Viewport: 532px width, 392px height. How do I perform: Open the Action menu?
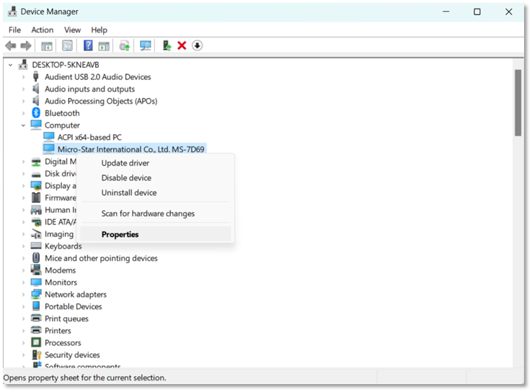click(x=43, y=30)
